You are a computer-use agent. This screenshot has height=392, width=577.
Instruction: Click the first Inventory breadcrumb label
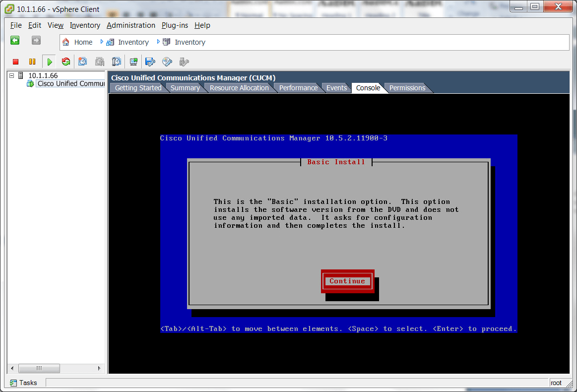tap(133, 42)
